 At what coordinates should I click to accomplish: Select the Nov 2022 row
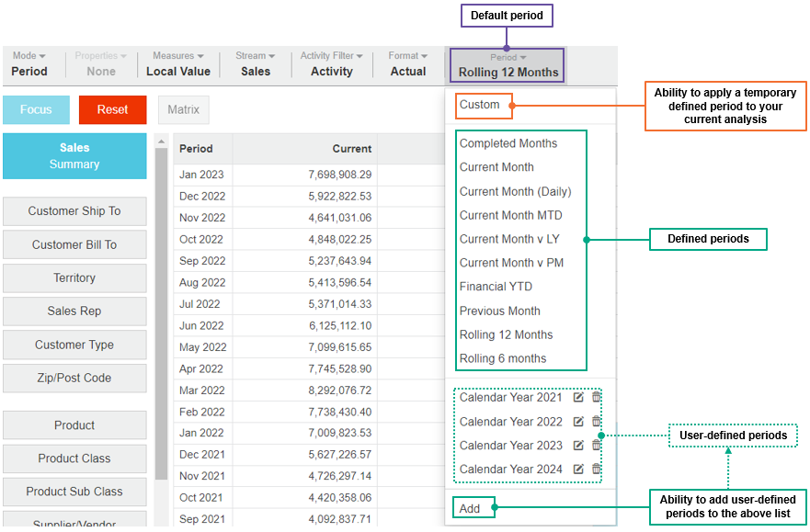click(x=309, y=218)
